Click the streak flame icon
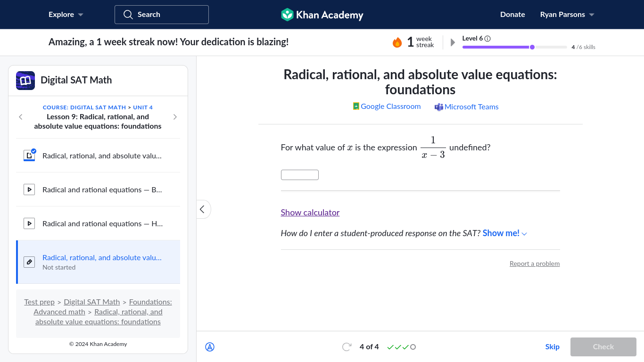The image size is (644, 362). click(397, 42)
